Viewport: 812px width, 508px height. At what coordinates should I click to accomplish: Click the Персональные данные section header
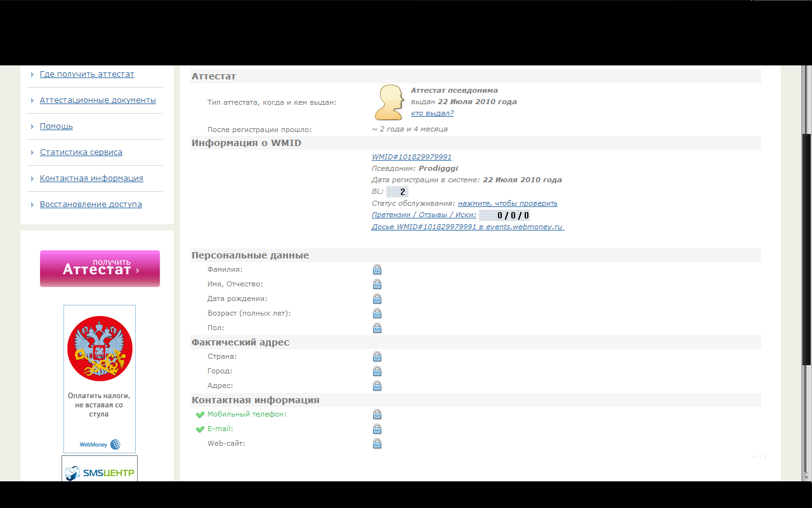250,255
